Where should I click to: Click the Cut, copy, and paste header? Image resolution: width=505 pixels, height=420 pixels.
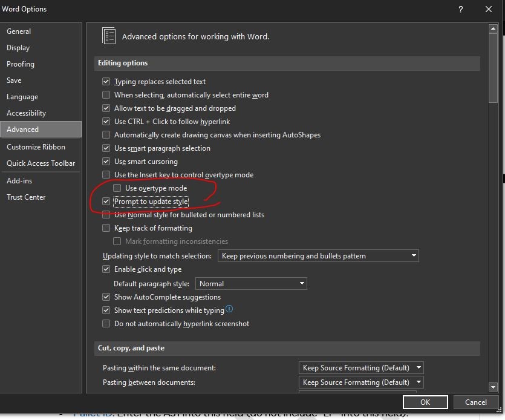pyautogui.click(x=287, y=348)
